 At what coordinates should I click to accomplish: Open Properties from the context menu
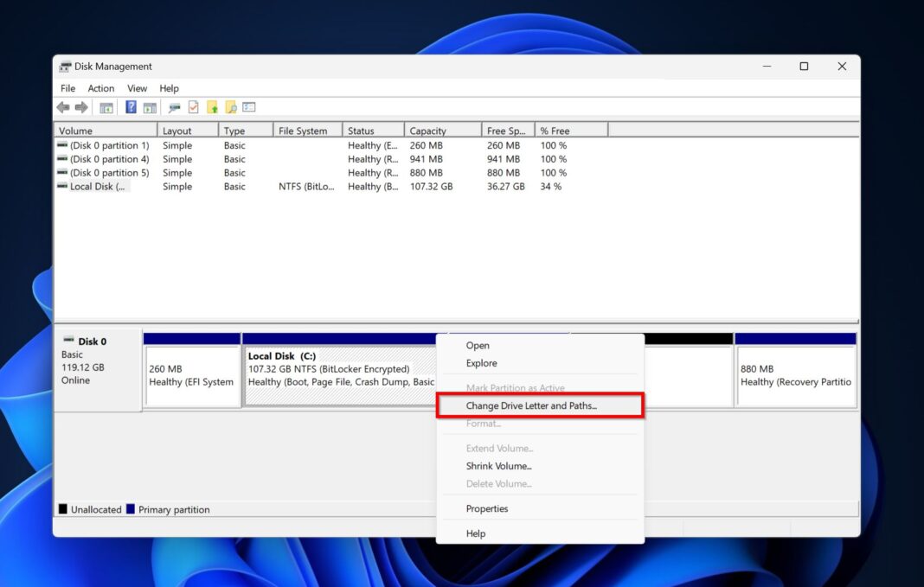[486, 508]
